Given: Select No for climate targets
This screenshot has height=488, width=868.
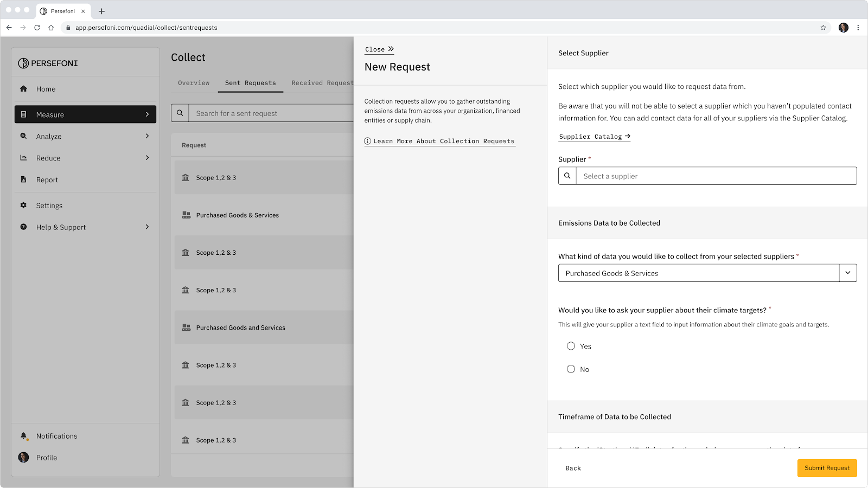Looking at the screenshot, I should (571, 369).
